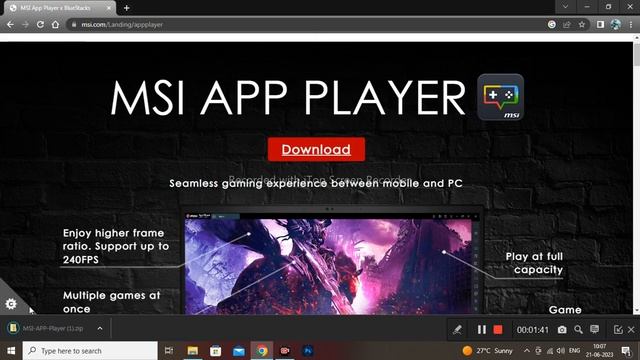Take a screenshot with the camera icon
Image resolution: width=640 pixels, height=360 pixels.
point(562,329)
